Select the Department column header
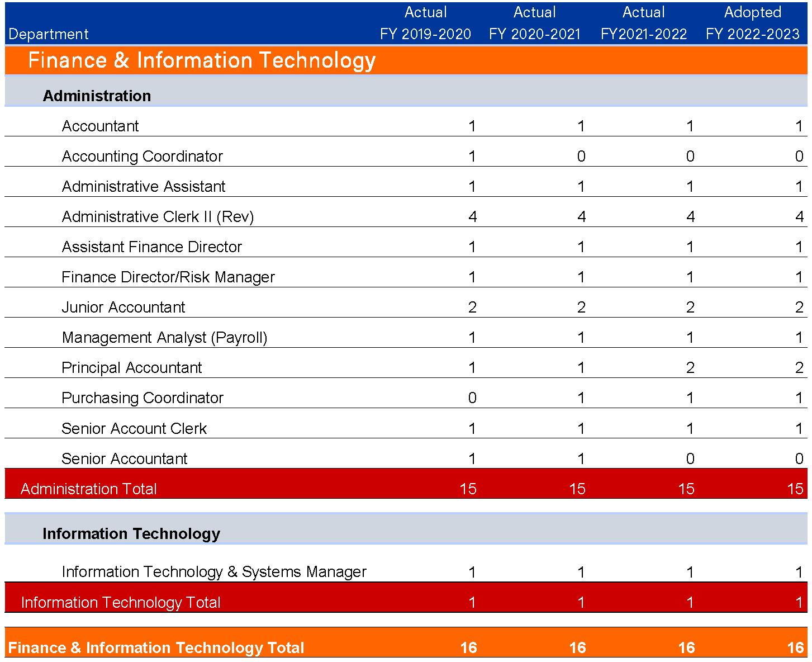The image size is (812, 662). pyautogui.click(x=49, y=34)
